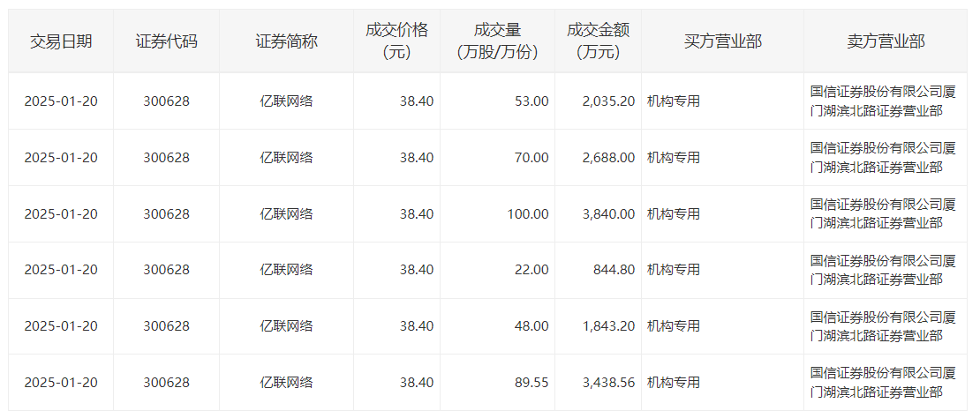Click the 买方营业部 column header
The height and width of the screenshot is (418, 980).
coord(722,41)
